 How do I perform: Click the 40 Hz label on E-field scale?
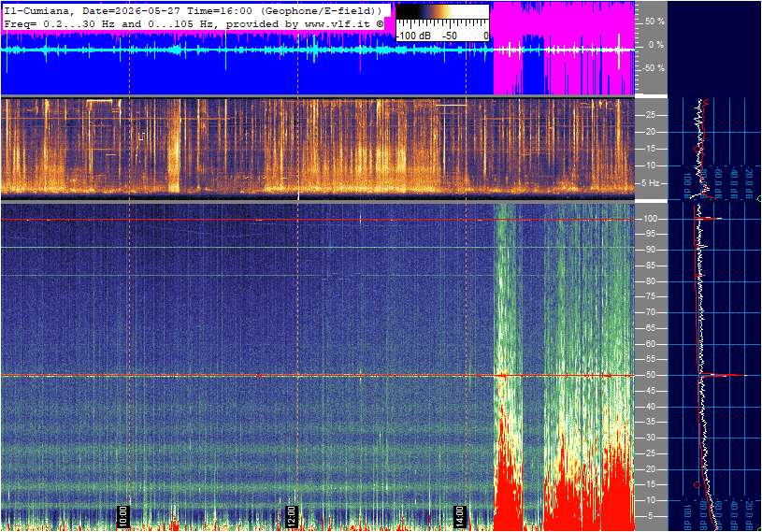[x=650, y=407]
